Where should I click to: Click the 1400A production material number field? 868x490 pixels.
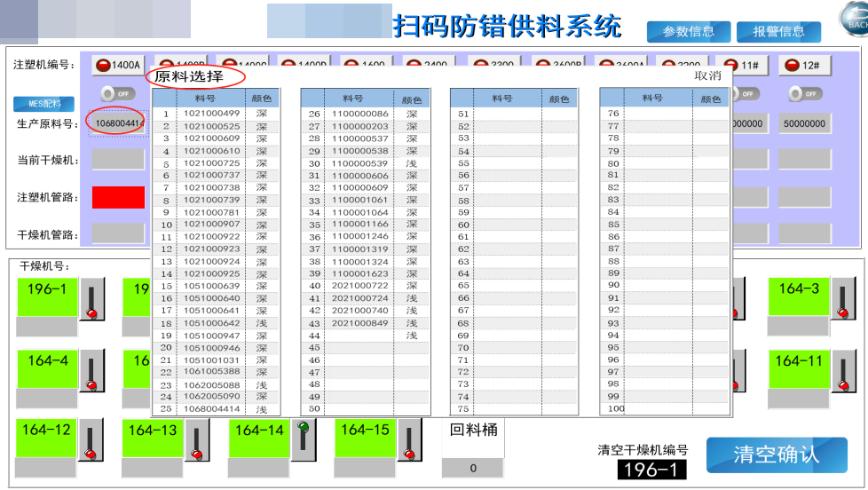pos(118,123)
